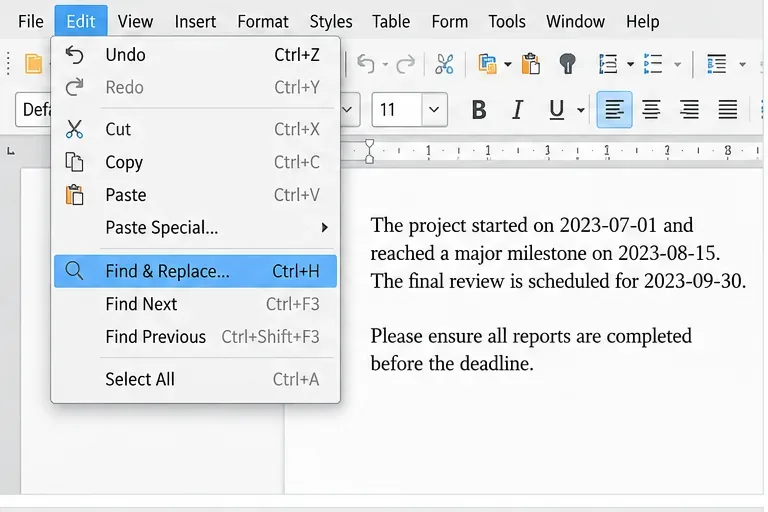Viewport: 768px width, 512px height.
Task: Open the font name dropdown arrow
Action: 347,109
